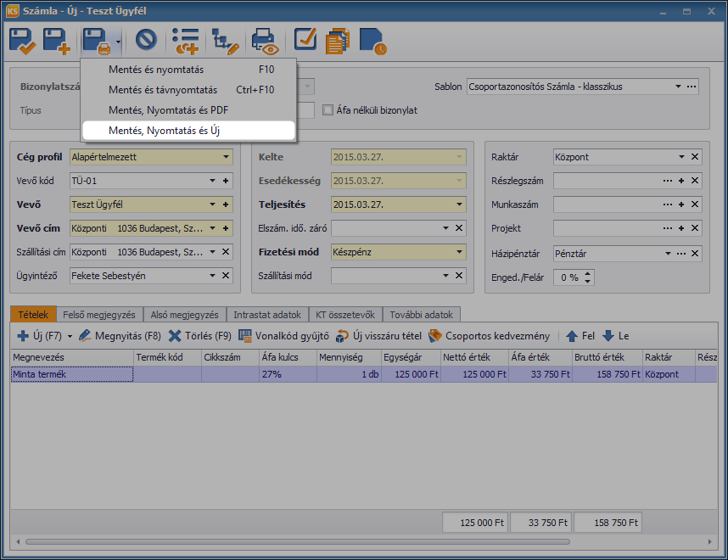Click the horizontal scrollbar at the bottom
The width and height of the screenshot is (728, 560).
click(x=298, y=541)
